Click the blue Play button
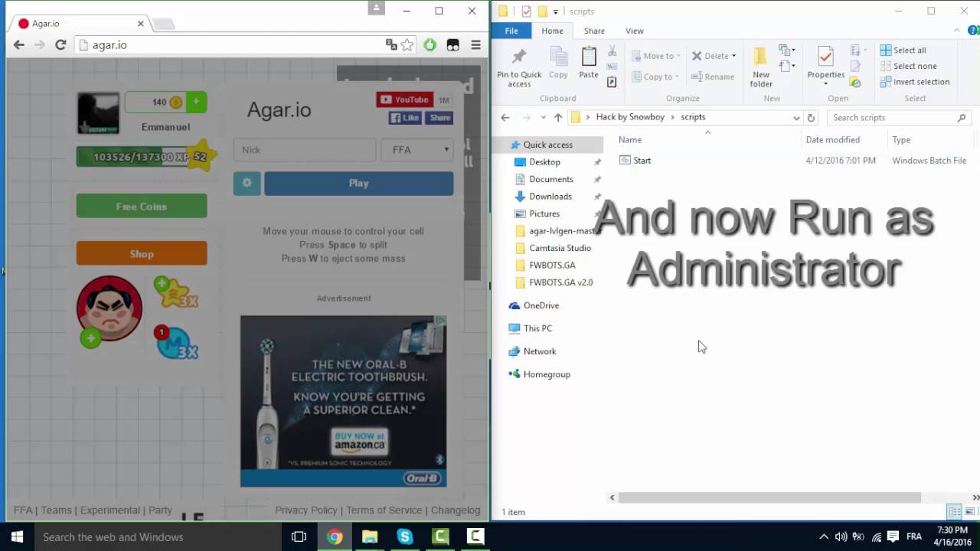 [x=358, y=183]
